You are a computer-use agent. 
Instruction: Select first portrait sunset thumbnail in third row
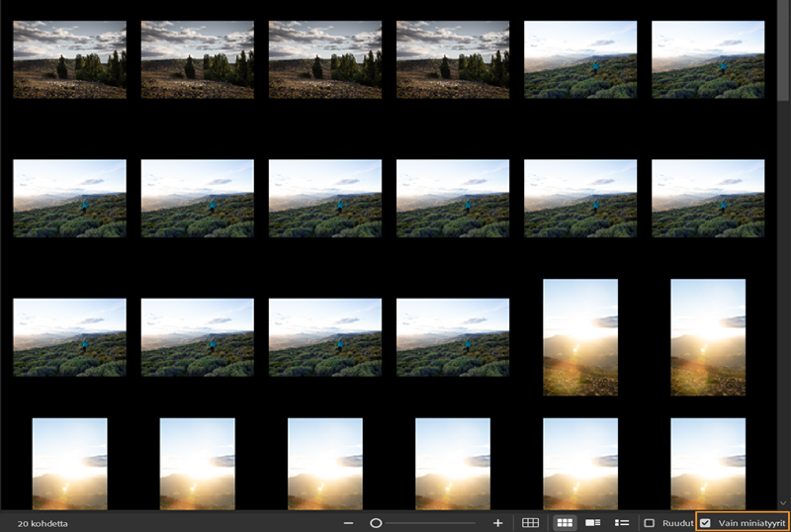click(580, 337)
